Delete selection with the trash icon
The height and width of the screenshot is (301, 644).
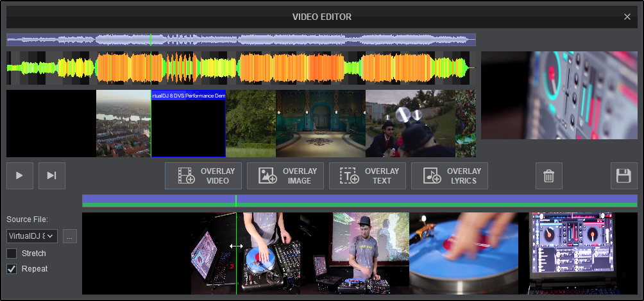[548, 176]
